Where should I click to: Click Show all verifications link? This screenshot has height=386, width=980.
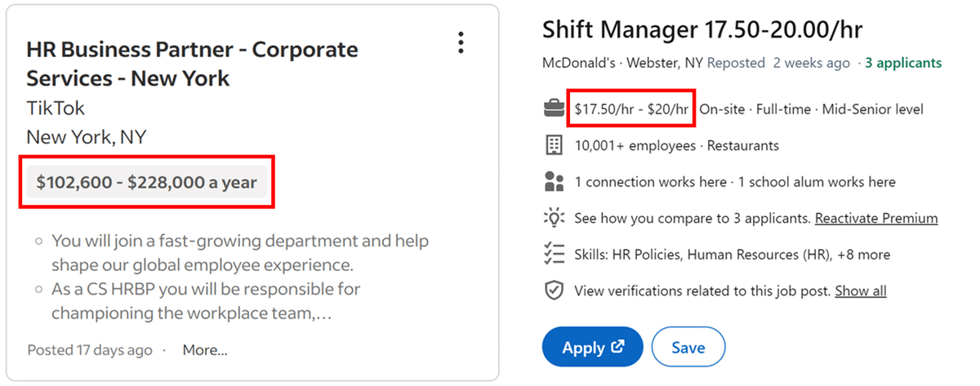pos(861,291)
